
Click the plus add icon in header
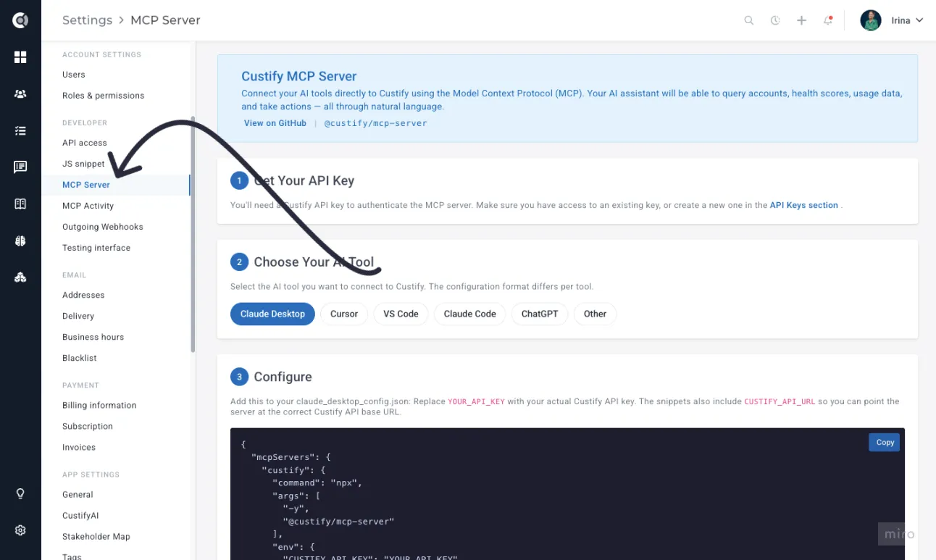(x=801, y=20)
